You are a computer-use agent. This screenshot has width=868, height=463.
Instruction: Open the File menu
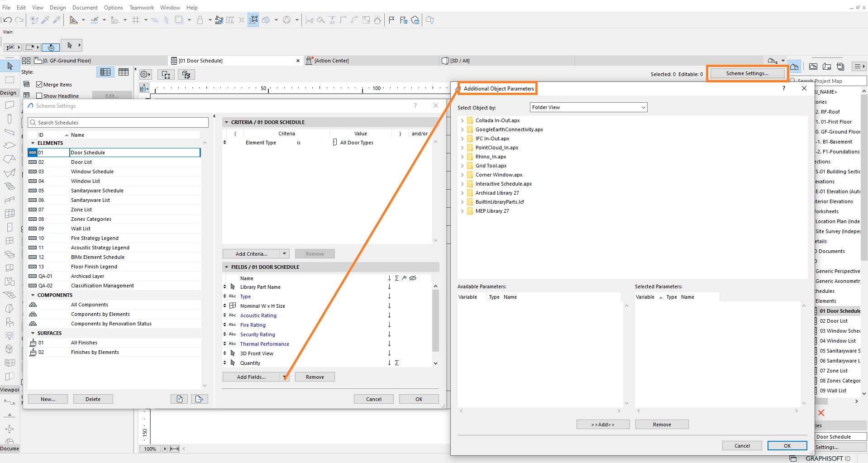(6, 7)
